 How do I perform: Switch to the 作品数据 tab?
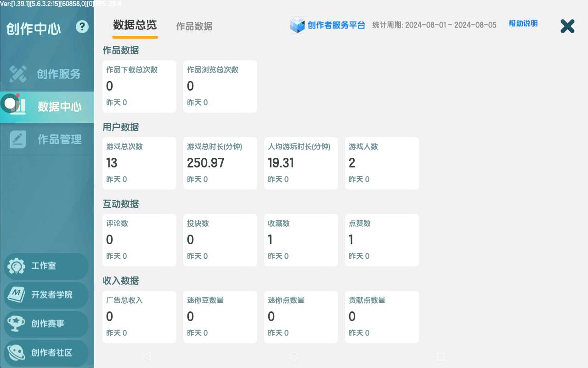pos(194,27)
